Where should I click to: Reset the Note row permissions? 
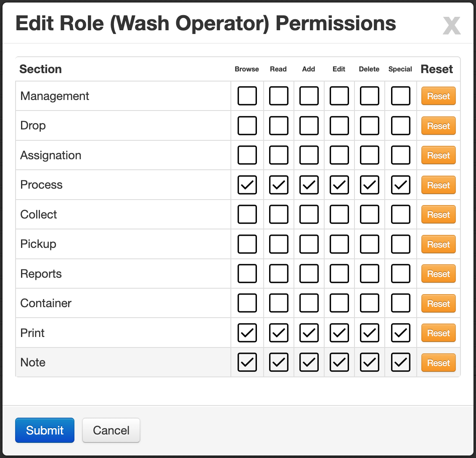tap(438, 363)
